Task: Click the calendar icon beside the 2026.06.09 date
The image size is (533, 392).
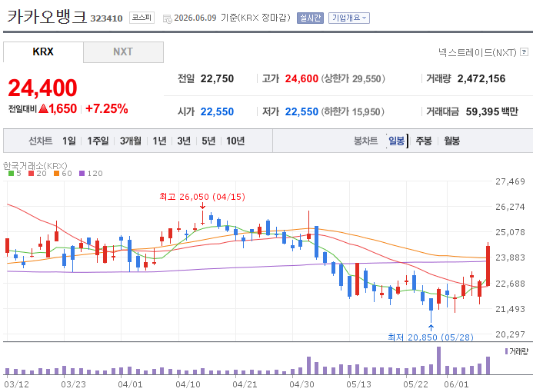Action: click(x=167, y=18)
